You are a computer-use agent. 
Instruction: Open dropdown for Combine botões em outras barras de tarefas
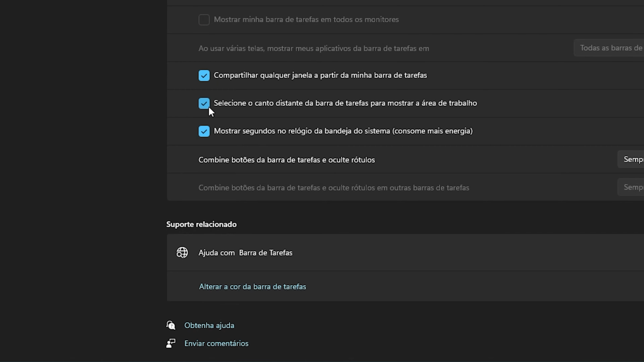631,187
